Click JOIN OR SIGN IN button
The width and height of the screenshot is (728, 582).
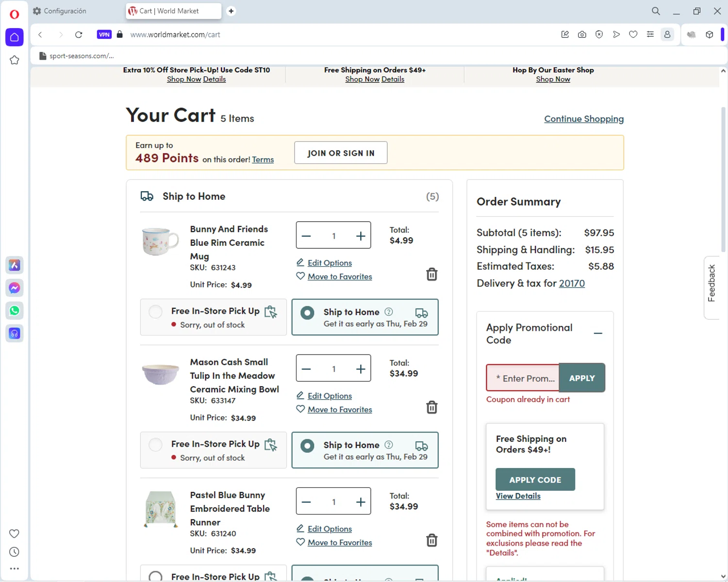341,153
